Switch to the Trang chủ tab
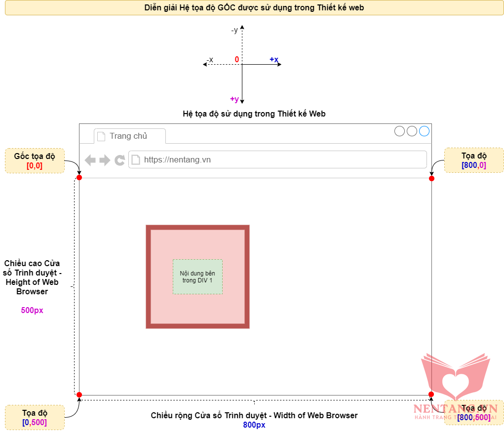Screen dimensions: 504x435 [x=129, y=136]
